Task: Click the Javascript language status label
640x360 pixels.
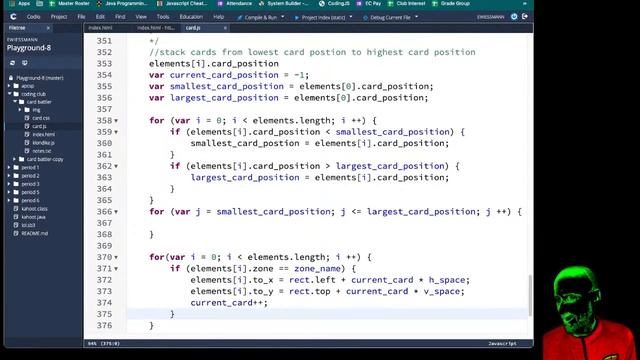Action: click(502, 344)
